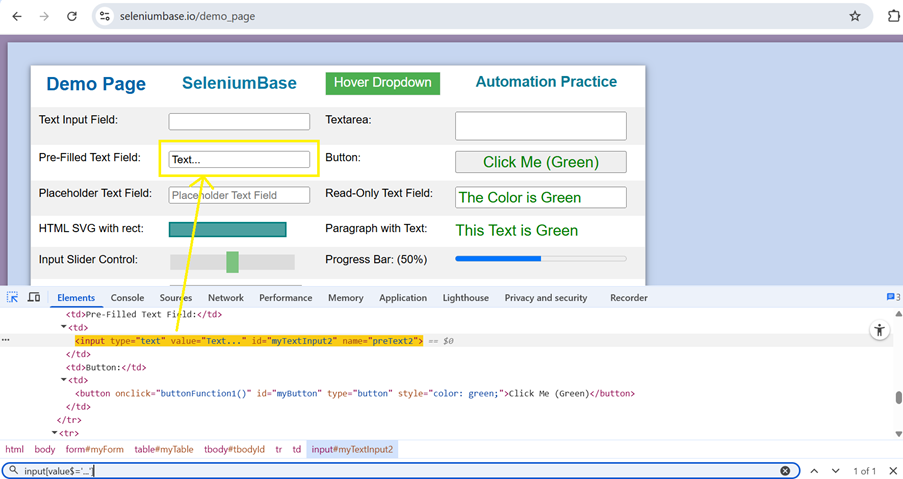The width and height of the screenshot is (903, 479).
Task: Select table#myTable in the breadcrumb
Action: click(164, 449)
